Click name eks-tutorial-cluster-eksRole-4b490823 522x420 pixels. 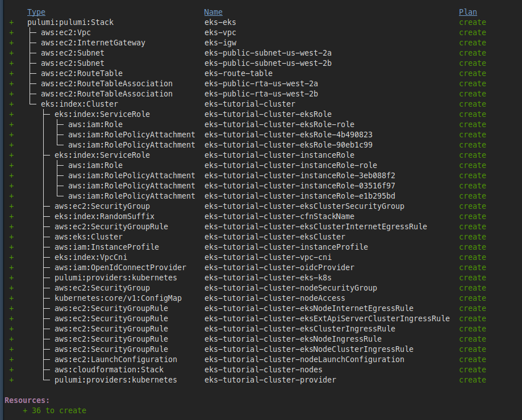coord(289,135)
